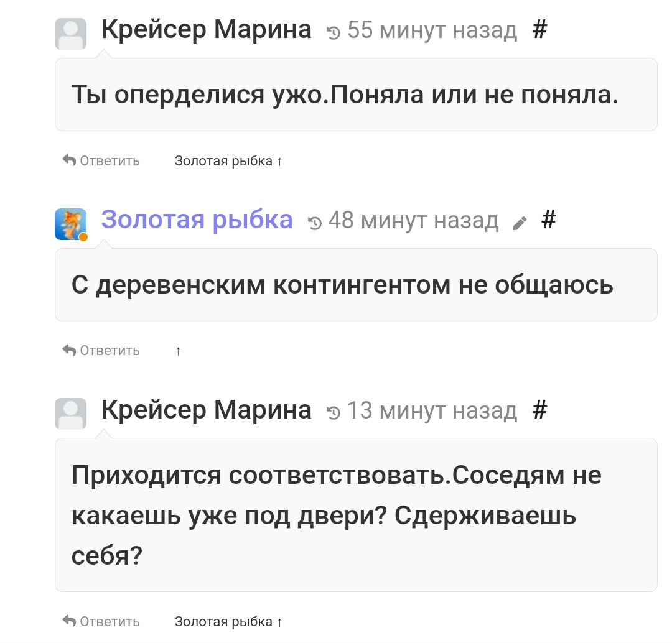Open the Крейсер Марина name above the last comment
The image size is (672, 643).
click(206, 410)
